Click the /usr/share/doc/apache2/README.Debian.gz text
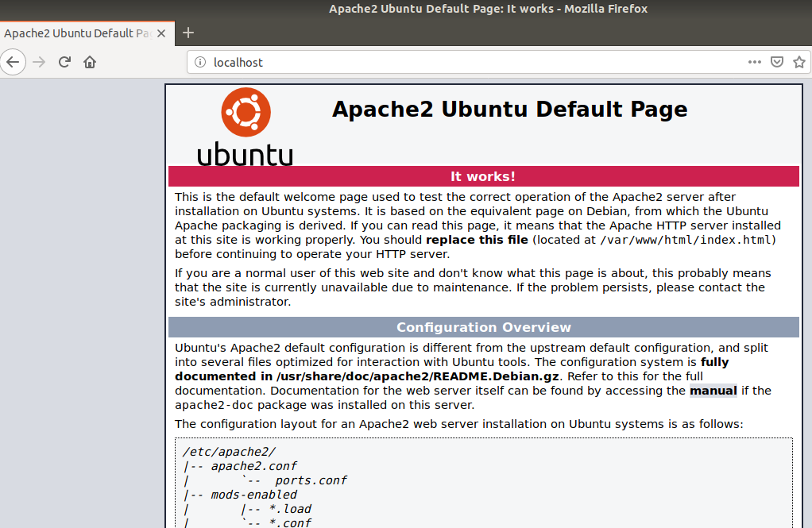The height and width of the screenshot is (528, 812). coord(417,376)
